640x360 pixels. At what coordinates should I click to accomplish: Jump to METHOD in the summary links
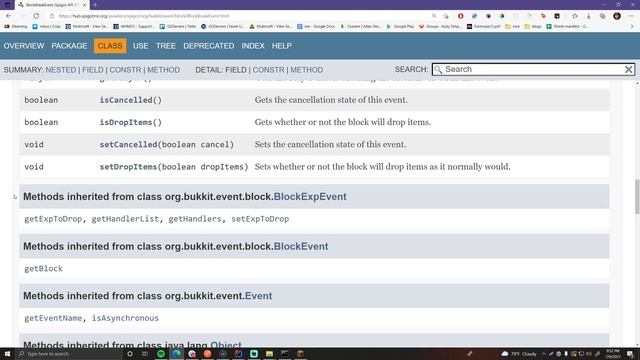pyautogui.click(x=163, y=70)
